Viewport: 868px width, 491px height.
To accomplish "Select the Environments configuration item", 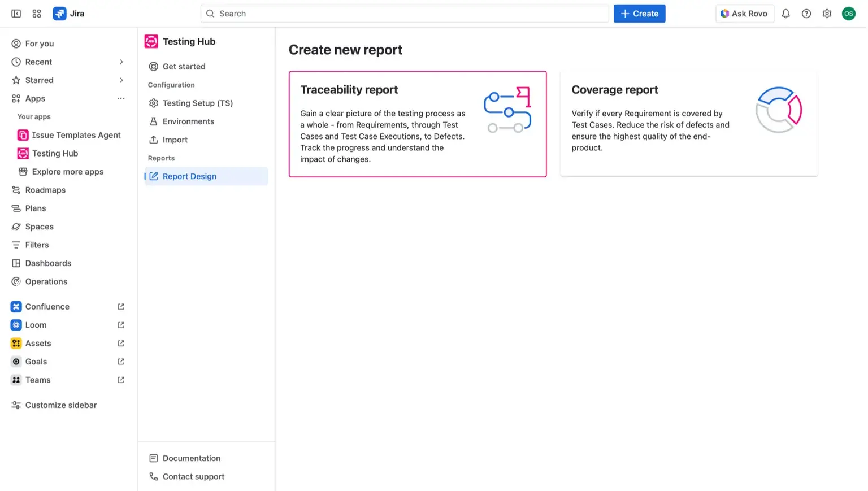I will [188, 121].
